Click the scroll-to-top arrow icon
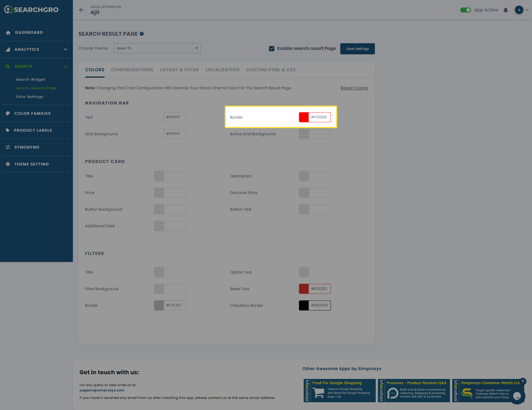Image resolution: width=532 pixels, height=410 pixels. [523, 381]
